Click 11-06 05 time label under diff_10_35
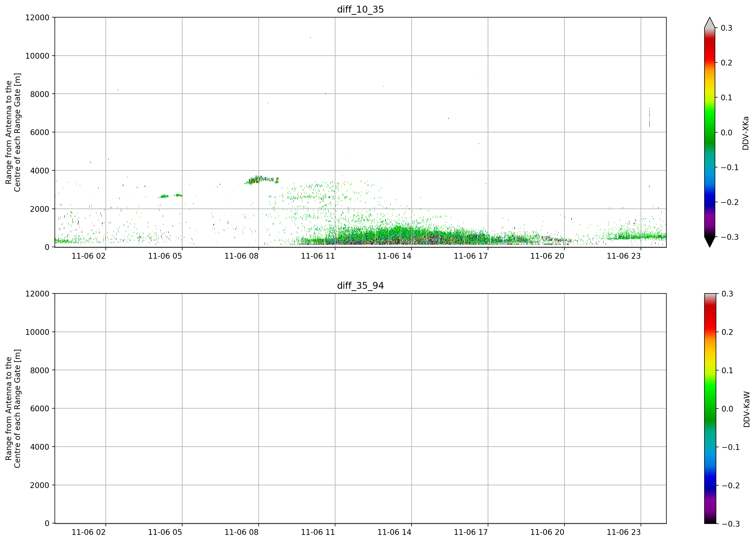 coord(165,256)
